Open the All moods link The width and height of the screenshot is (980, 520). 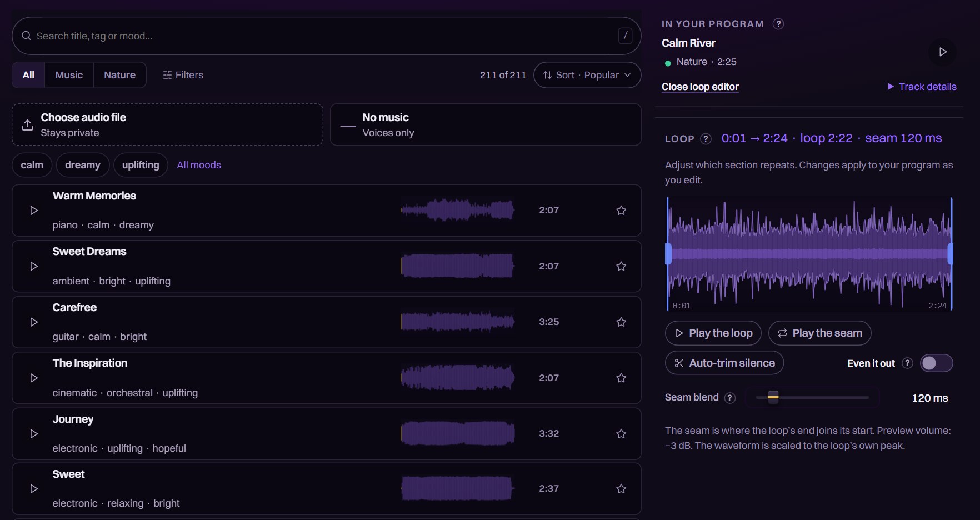pyautogui.click(x=199, y=165)
